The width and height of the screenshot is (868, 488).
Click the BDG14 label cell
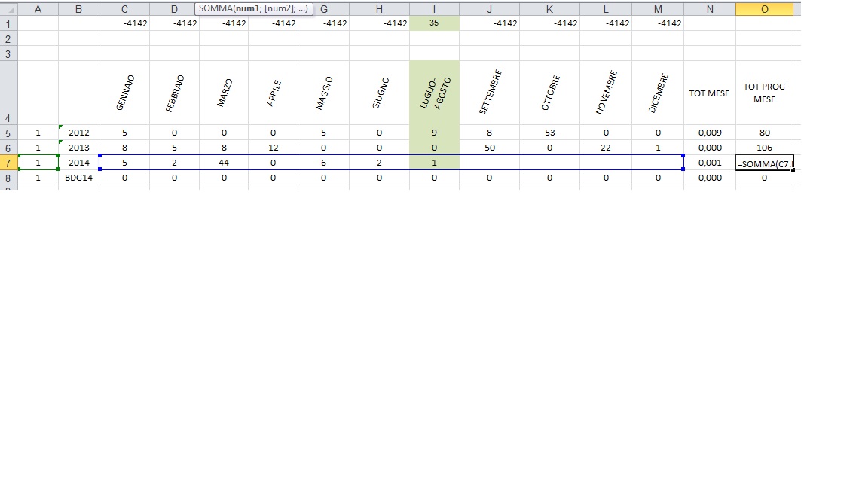click(78, 178)
